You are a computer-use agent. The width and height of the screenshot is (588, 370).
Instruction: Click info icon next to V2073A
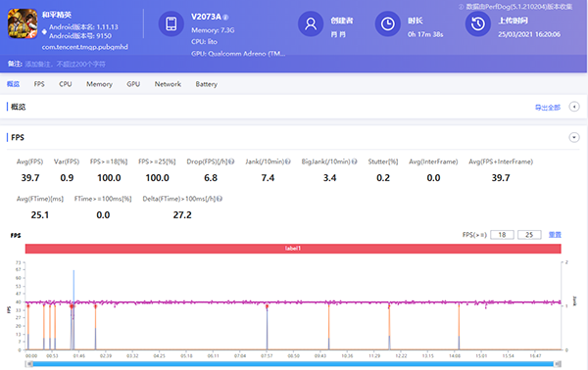pos(225,18)
